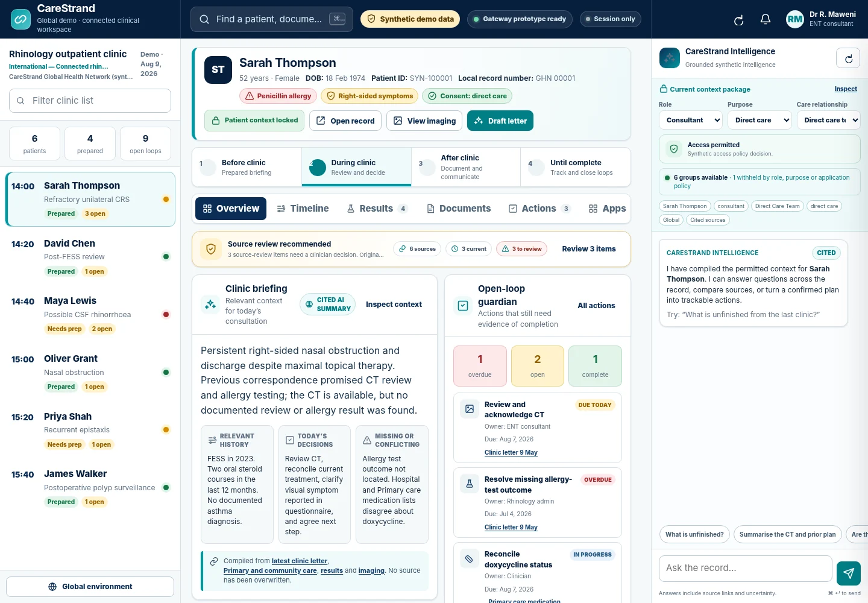
Task: Click the "What is unfinished?" suggestion chip
Action: (x=694, y=534)
